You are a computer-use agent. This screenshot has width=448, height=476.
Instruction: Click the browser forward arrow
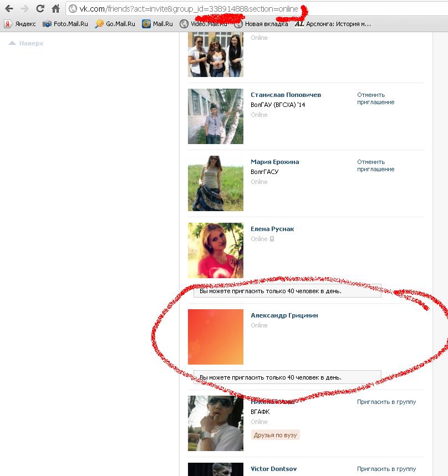(24, 8)
